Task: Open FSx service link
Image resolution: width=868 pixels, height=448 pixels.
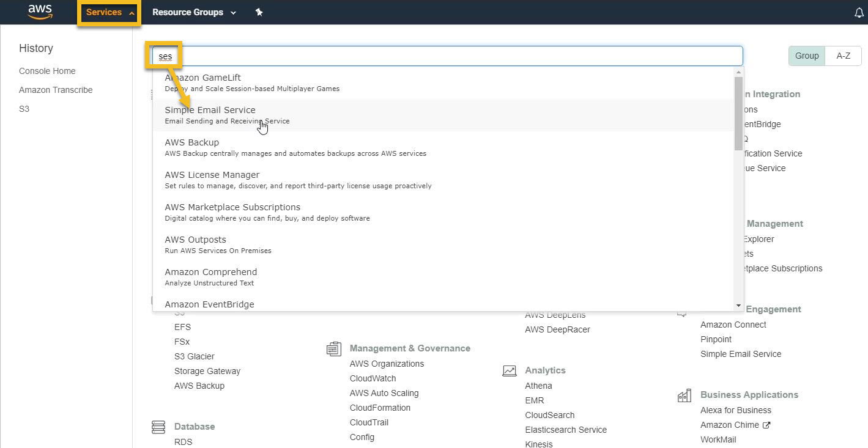Action: [182, 342]
